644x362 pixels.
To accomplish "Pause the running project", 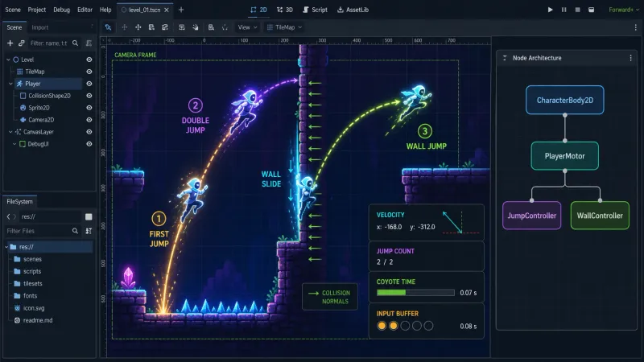I will pyautogui.click(x=564, y=10).
